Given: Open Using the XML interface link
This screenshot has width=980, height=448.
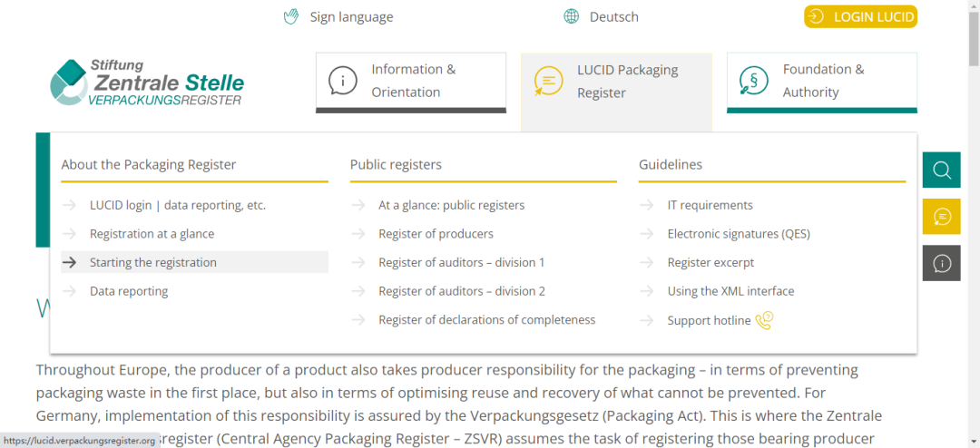Looking at the screenshot, I should click(730, 291).
